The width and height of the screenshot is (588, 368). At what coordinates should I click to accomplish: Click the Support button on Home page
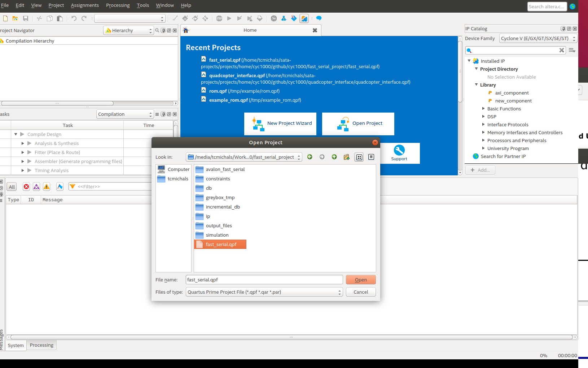(x=399, y=153)
